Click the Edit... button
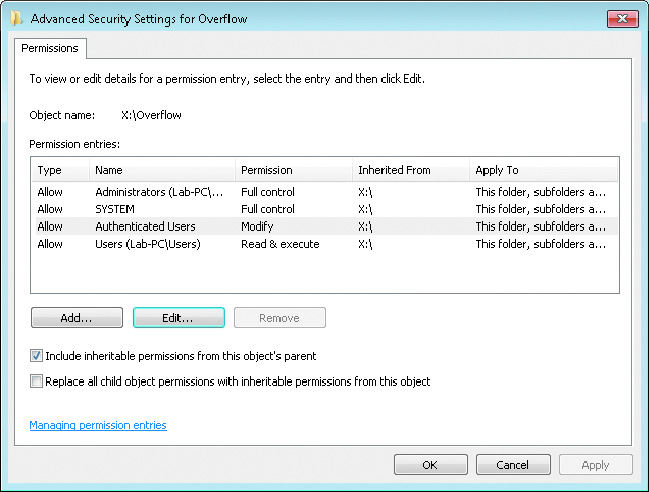Image resolution: width=649 pixels, height=492 pixels. coord(179,318)
